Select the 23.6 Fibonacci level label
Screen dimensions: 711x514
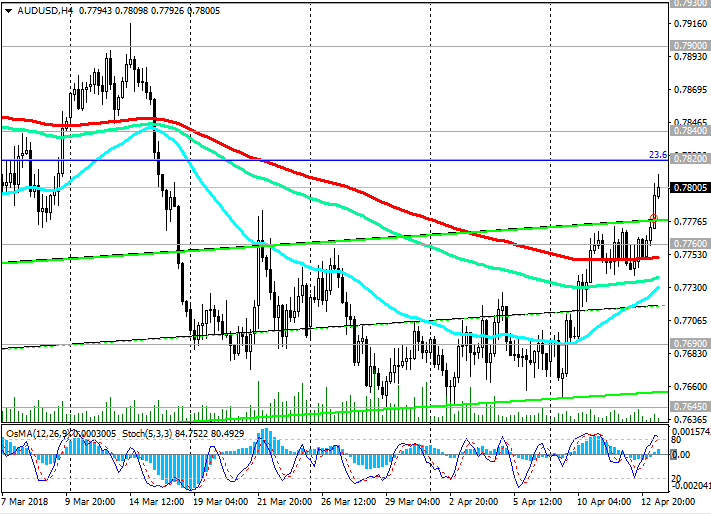coord(658,154)
